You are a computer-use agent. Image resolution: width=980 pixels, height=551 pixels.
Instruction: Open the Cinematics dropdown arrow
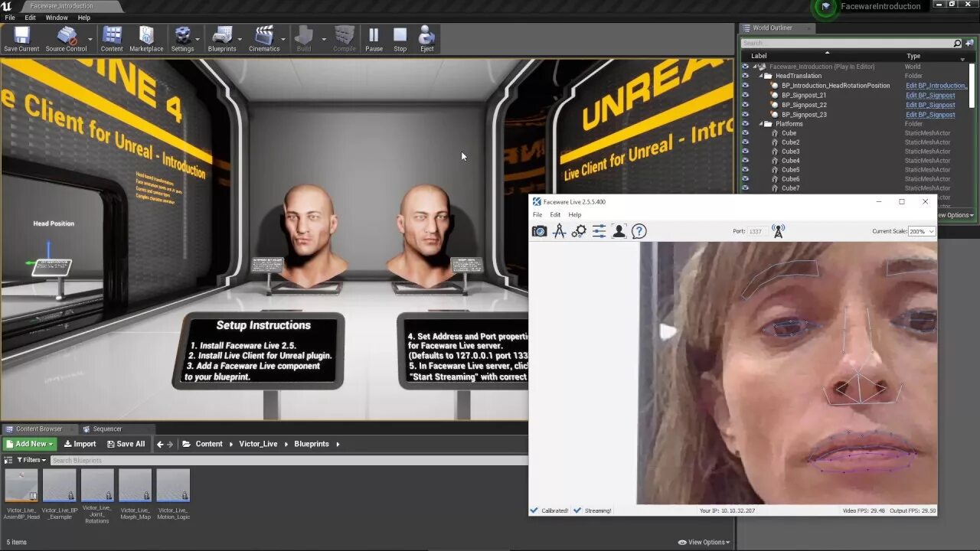click(283, 39)
